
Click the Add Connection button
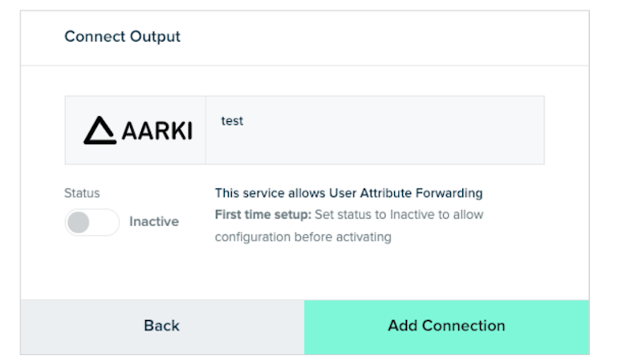(446, 327)
